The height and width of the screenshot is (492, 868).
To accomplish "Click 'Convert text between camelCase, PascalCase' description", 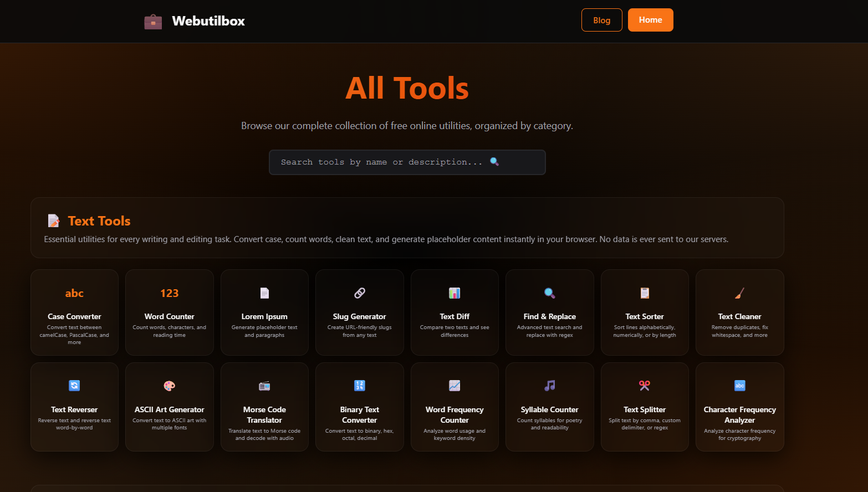I will tap(74, 335).
